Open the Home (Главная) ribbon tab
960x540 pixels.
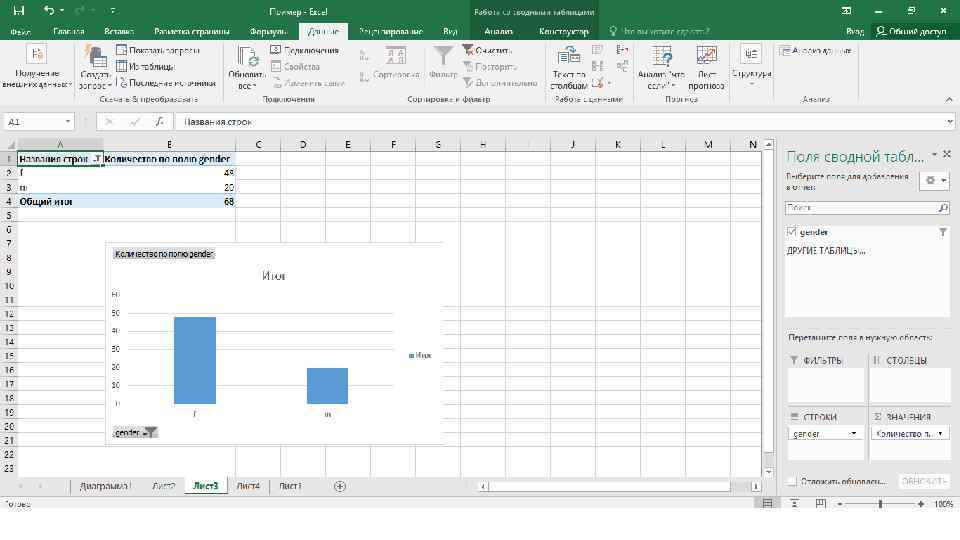[x=69, y=31]
